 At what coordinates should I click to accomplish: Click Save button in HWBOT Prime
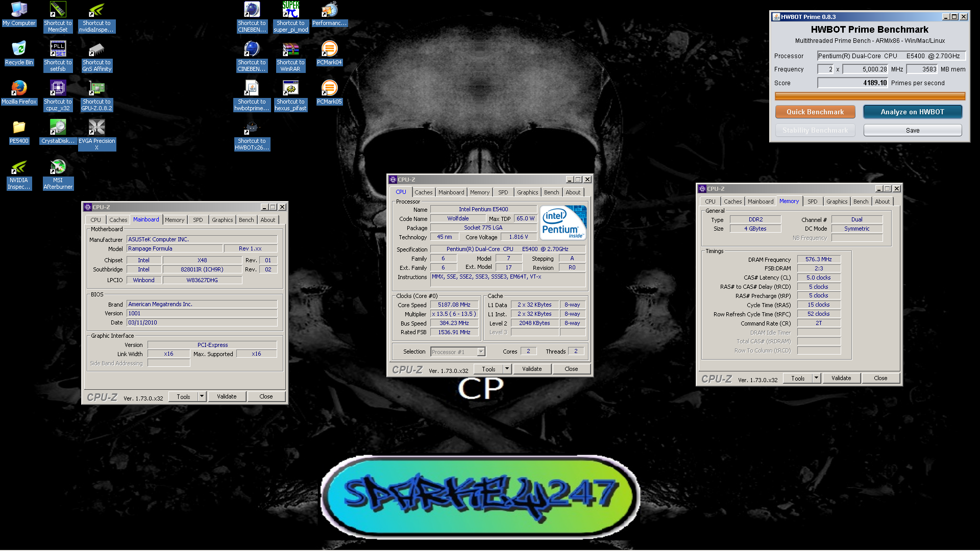coord(913,131)
